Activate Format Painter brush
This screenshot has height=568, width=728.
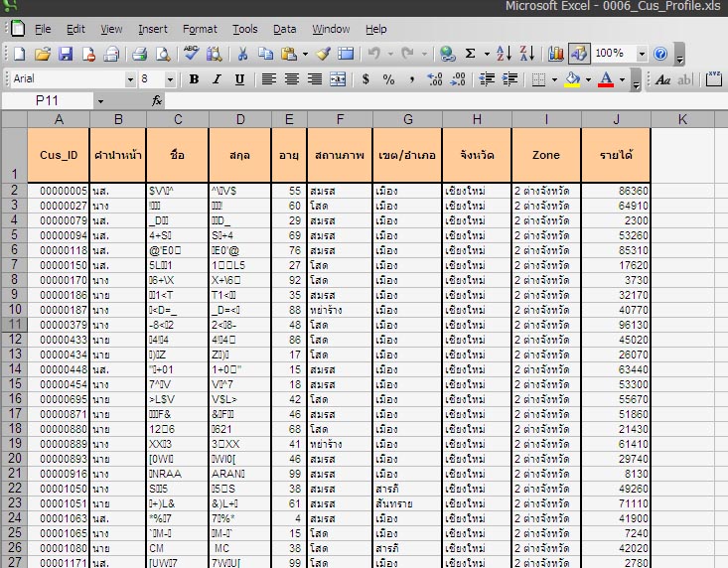pos(324,54)
